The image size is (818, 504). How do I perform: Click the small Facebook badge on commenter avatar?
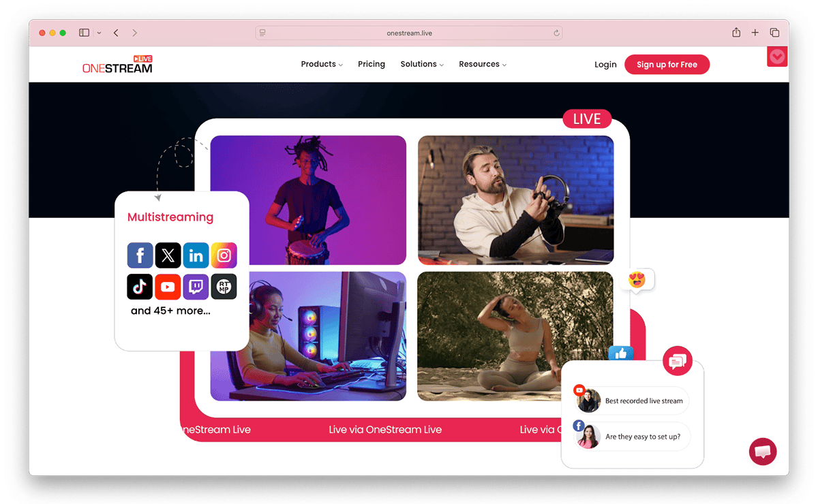point(579,426)
